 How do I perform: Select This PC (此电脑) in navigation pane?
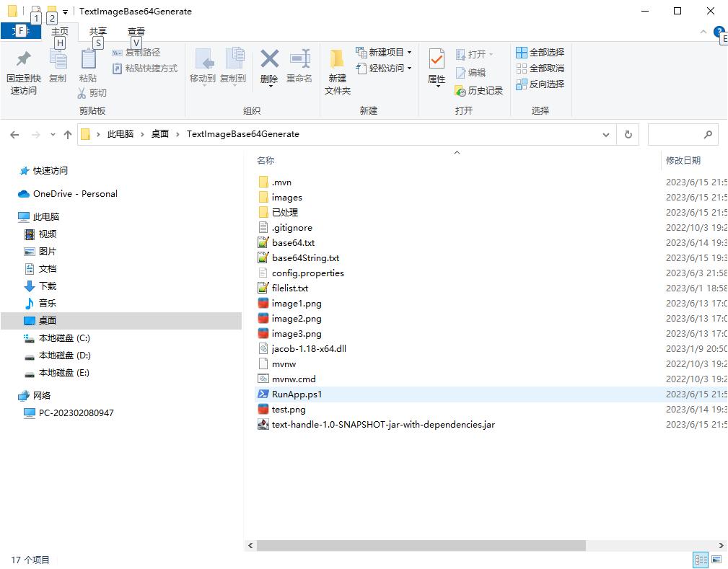(x=46, y=217)
